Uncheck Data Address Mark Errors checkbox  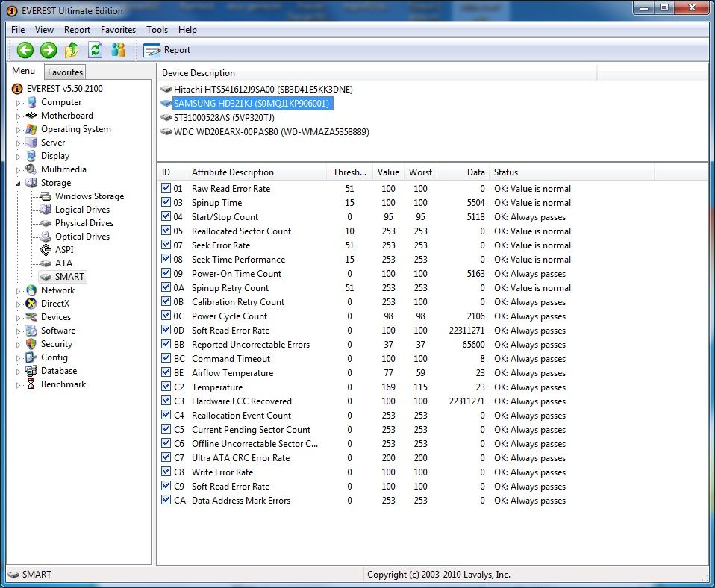point(166,499)
